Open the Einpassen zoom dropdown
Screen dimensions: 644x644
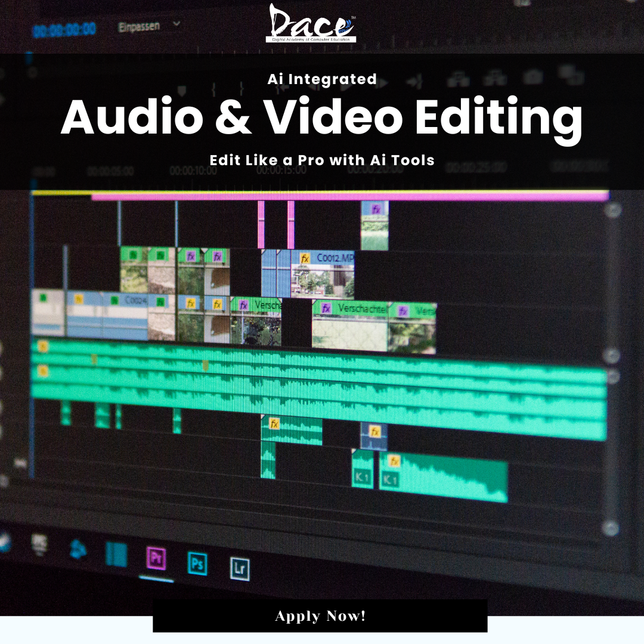[149, 26]
